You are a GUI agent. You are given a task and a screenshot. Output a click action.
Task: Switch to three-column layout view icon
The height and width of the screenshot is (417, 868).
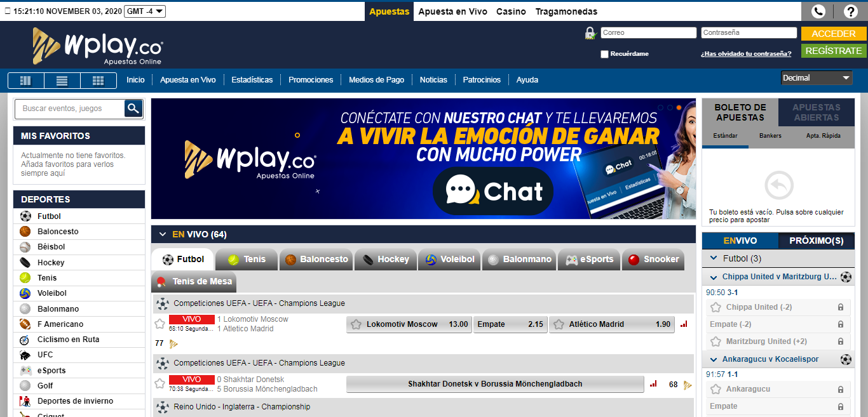point(25,81)
